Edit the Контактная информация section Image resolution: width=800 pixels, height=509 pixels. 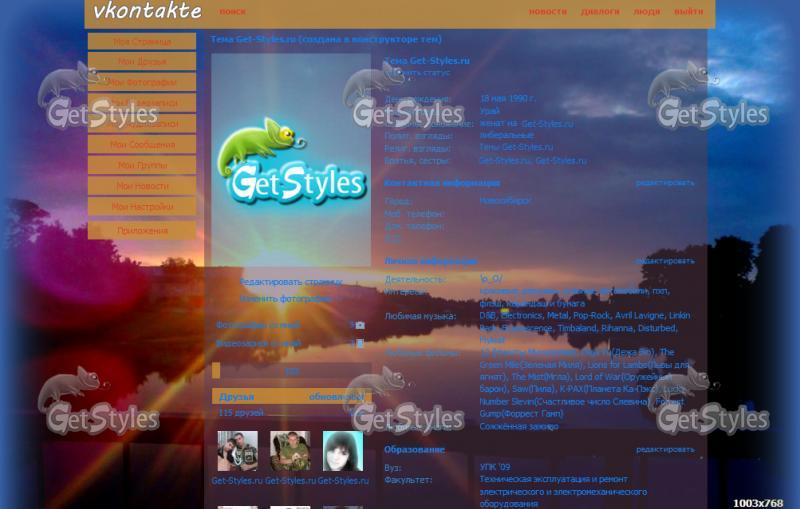[x=665, y=183]
